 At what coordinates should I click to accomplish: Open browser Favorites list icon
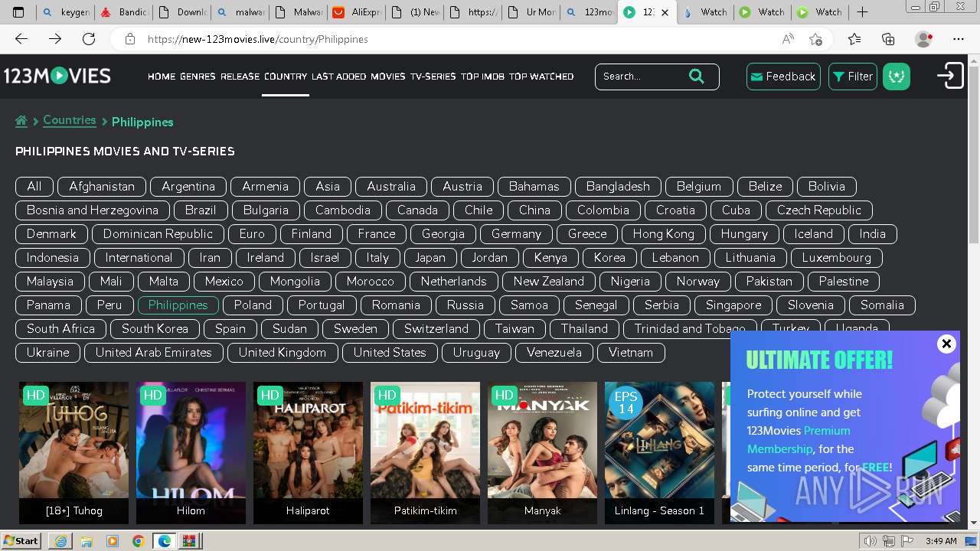tap(854, 39)
